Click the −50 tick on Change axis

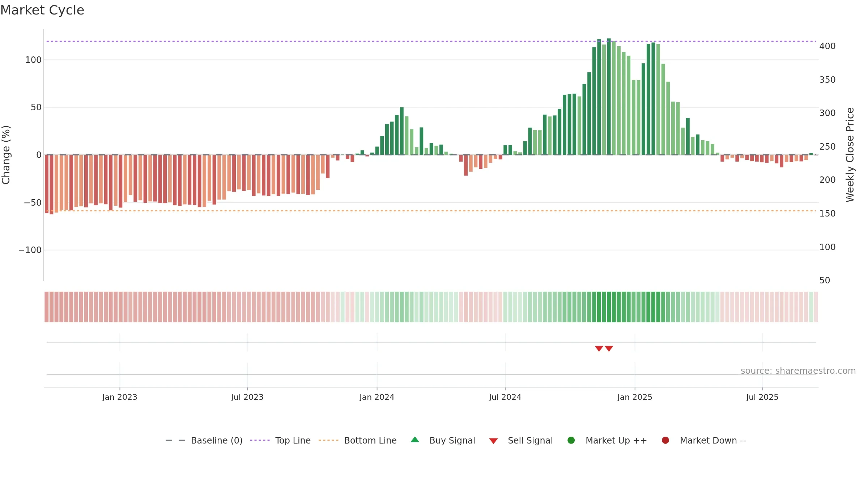coord(33,203)
